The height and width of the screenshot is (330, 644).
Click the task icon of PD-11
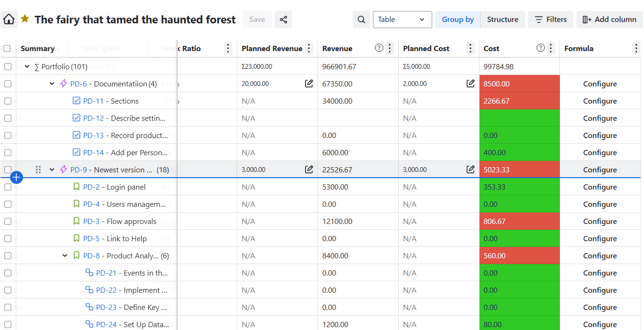pos(76,101)
